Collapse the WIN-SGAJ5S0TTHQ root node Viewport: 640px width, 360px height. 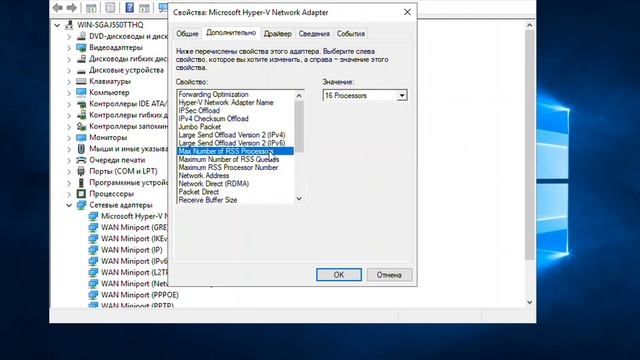click(x=57, y=25)
